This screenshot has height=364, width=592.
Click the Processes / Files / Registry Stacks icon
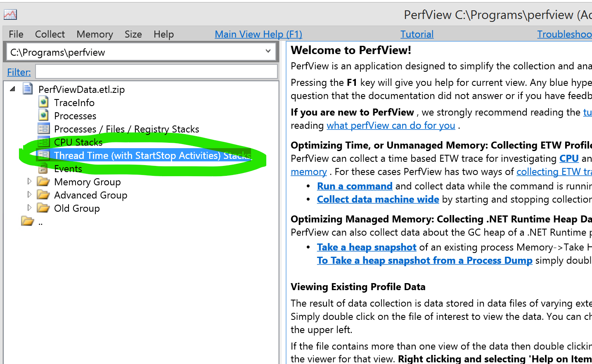click(43, 128)
